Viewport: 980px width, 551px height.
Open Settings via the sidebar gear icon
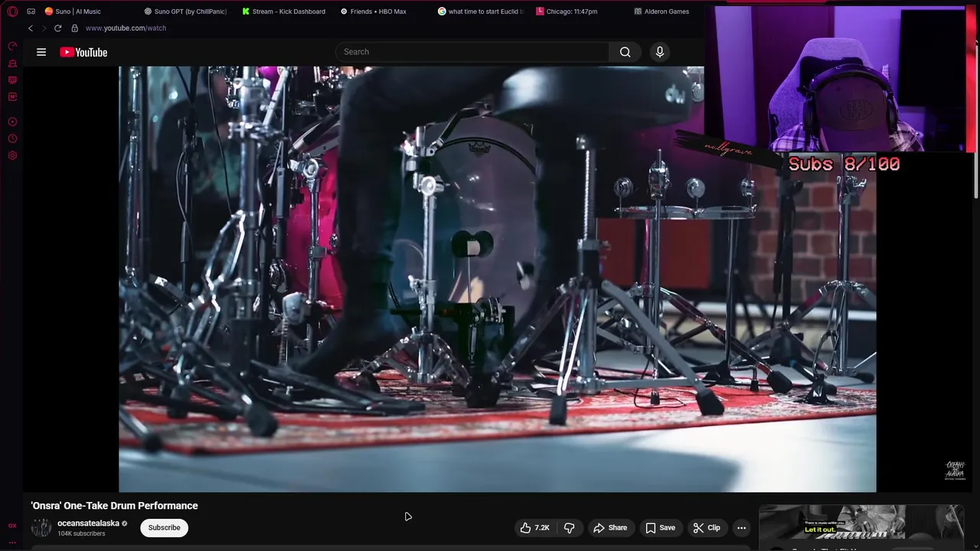tap(12, 155)
